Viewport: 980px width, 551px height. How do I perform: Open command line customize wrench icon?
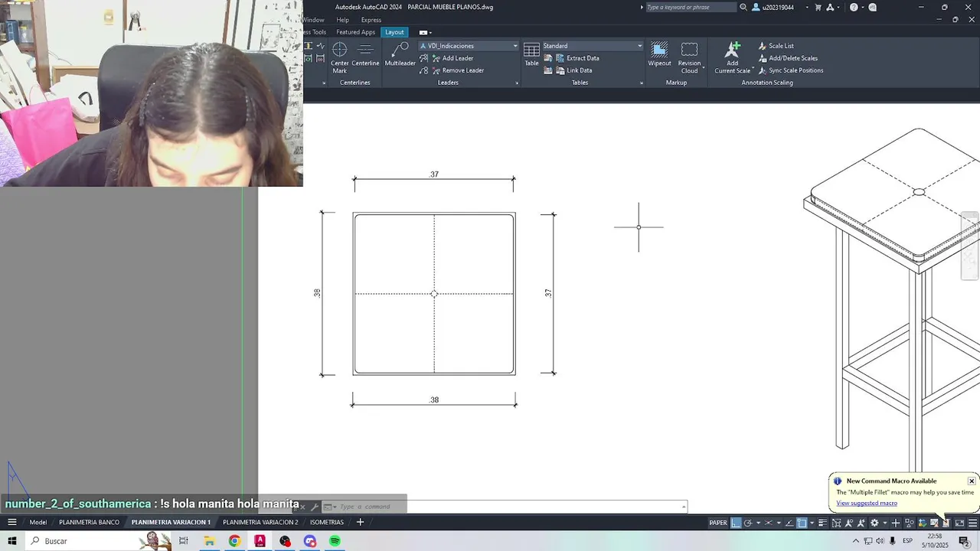pyautogui.click(x=314, y=507)
